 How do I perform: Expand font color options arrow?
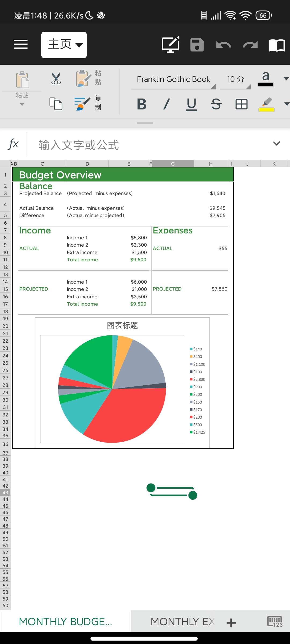[x=286, y=79]
